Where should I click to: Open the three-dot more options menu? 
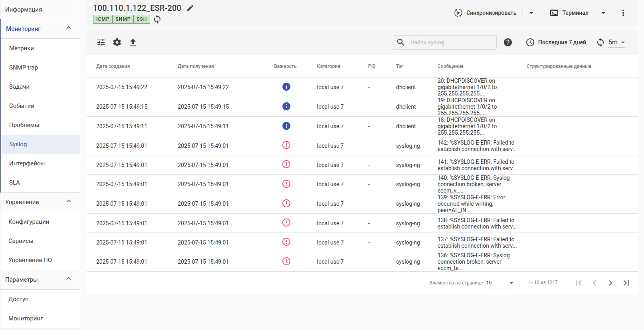coord(623,13)
